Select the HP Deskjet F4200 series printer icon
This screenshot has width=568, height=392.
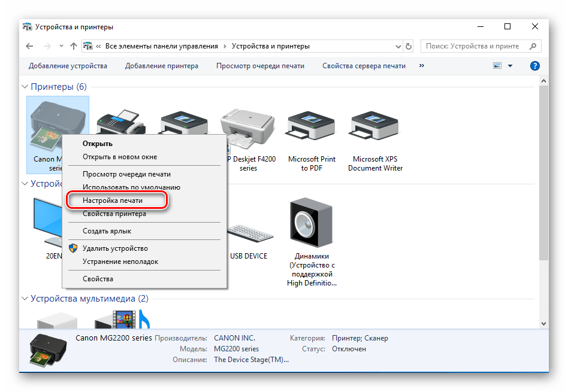pos(248,128)
